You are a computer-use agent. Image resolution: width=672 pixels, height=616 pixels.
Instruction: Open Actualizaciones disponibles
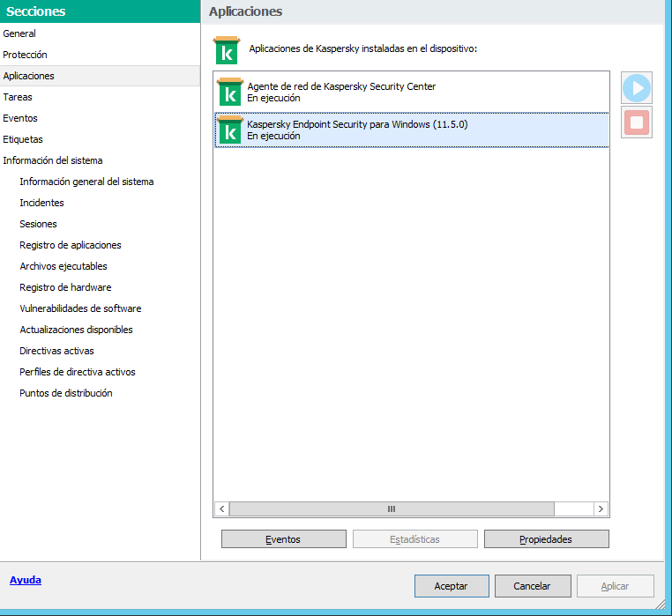(x=77, y=330)
